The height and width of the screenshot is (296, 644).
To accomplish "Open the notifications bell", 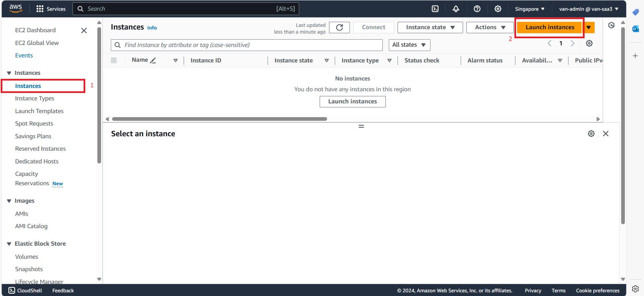I will click(456, 9).
